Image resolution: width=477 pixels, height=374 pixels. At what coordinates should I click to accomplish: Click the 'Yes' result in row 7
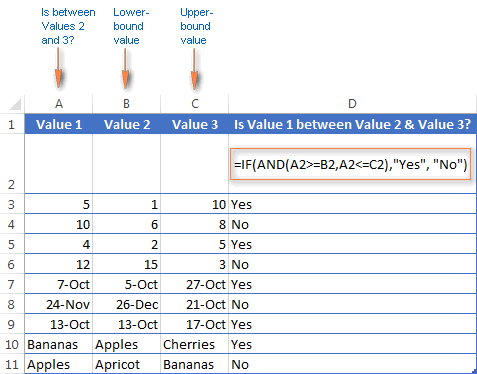pos(352,284)
